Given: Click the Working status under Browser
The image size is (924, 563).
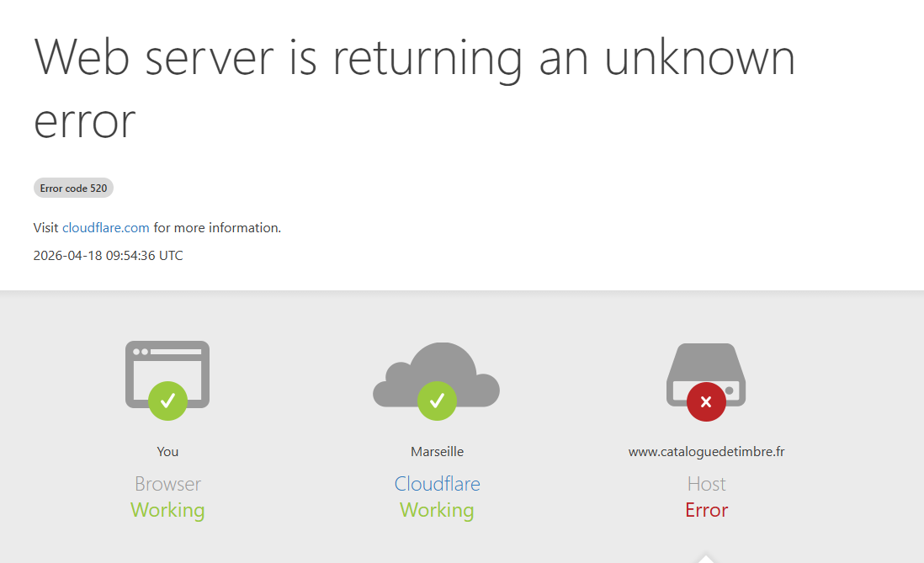Looking at the screenshot, I should click(167, 511).
